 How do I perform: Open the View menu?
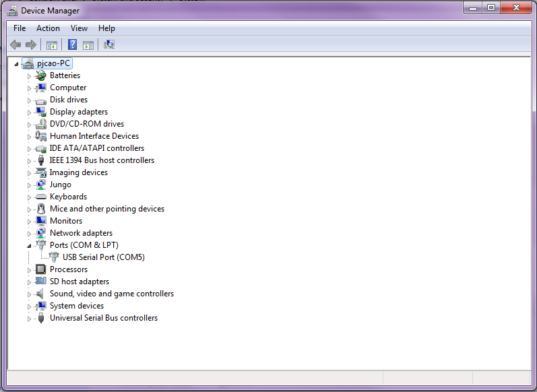point(79,28)
